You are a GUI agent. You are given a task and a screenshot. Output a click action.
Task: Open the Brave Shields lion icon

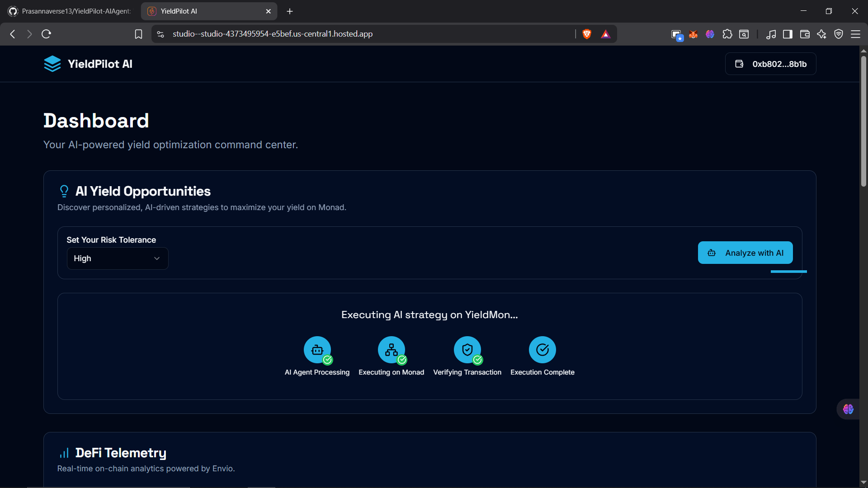pyautogui.click(x=587, y=34)
